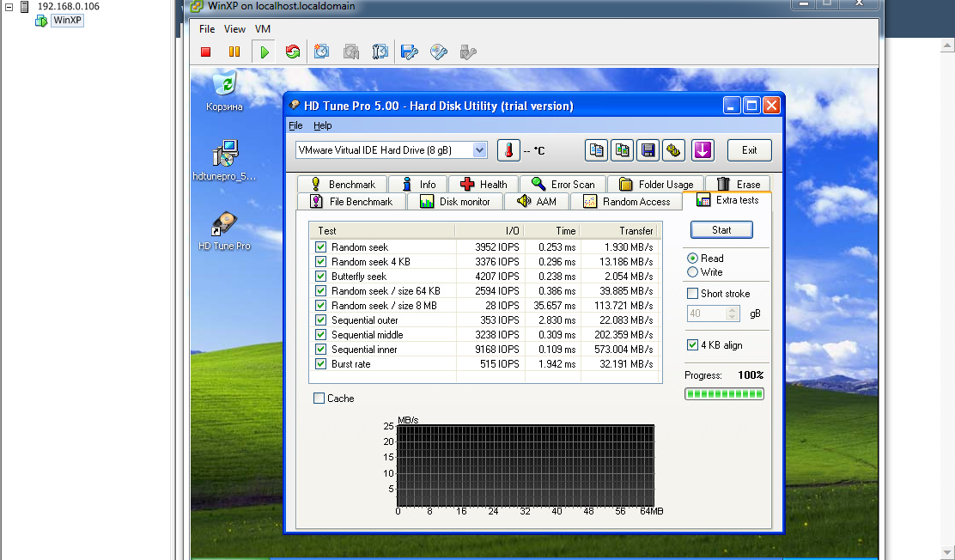Screen dimensions: 955x560
Task: Uncheck the Sequential inner test
Action: click(321, 350)
